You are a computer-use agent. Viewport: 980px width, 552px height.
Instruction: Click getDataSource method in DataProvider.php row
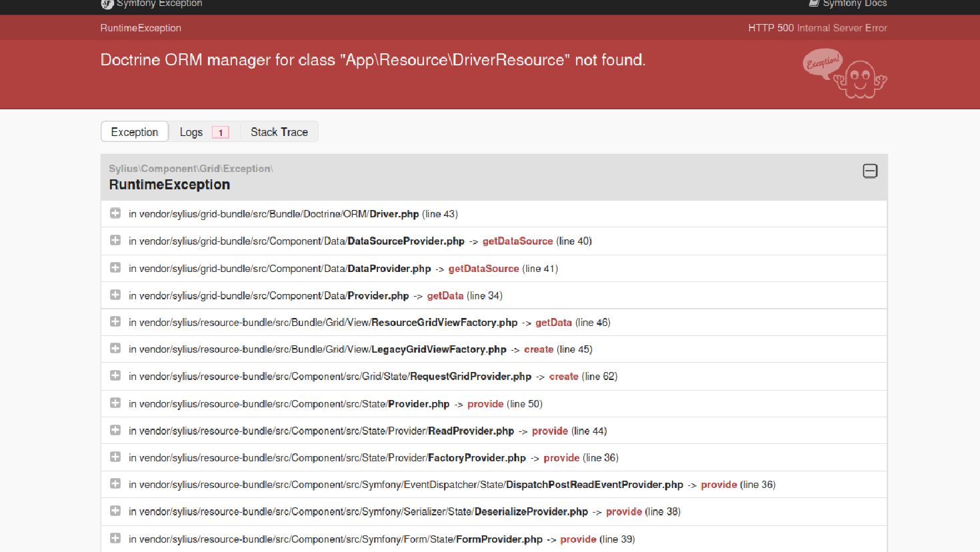point(483,269)
